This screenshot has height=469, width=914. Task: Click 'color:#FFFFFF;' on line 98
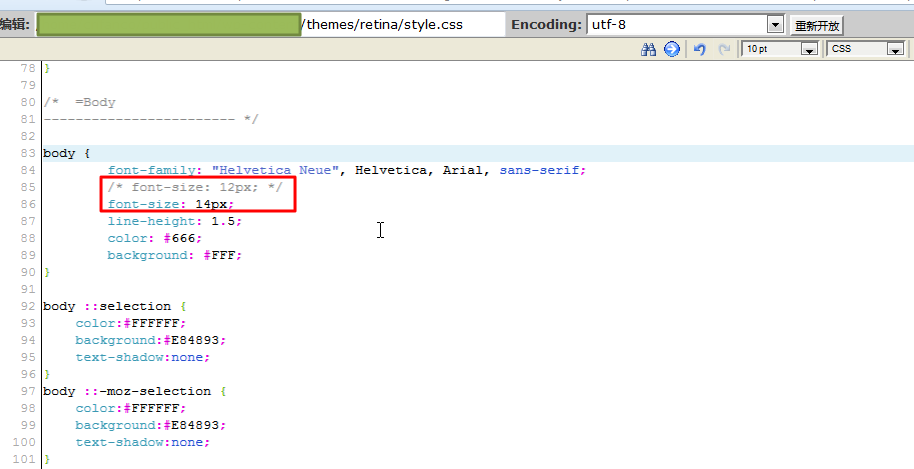[131, 408]
